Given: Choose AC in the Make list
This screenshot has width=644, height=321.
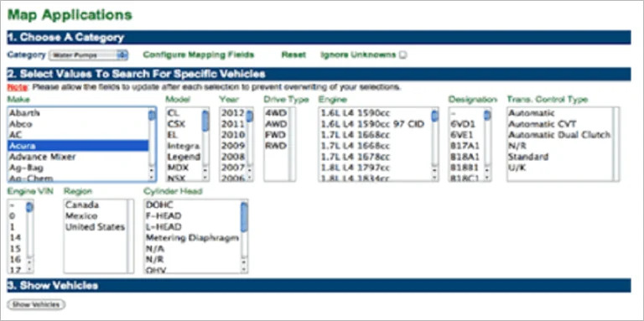Looking at the screenshot, I should [x=78, y=135].
